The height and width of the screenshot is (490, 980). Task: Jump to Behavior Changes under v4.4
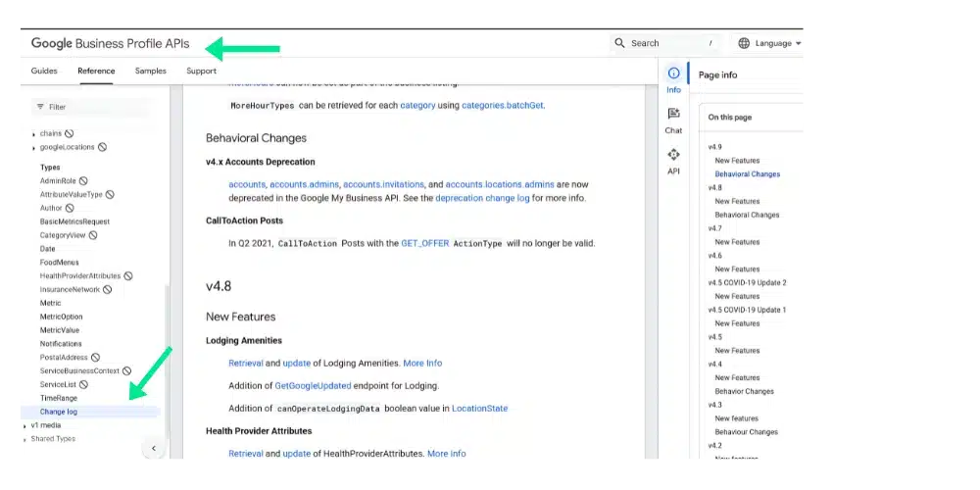pyautogui.click(x=745, y=391)
